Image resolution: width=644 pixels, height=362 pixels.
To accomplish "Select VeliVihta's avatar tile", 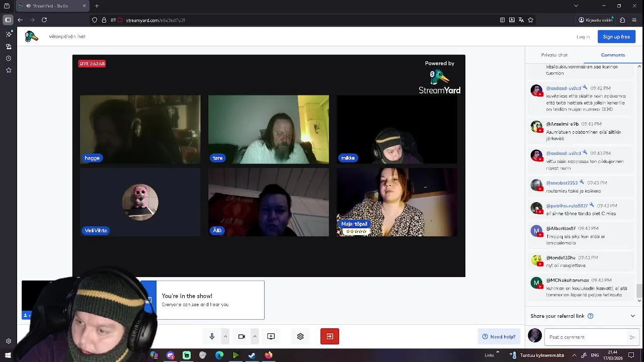I will 140,202.
